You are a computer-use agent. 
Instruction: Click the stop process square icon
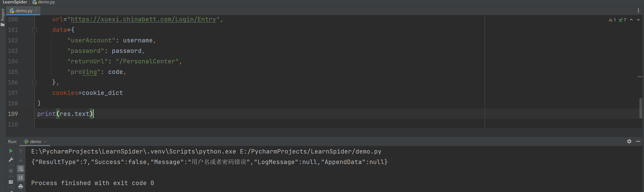coord(11,171)
